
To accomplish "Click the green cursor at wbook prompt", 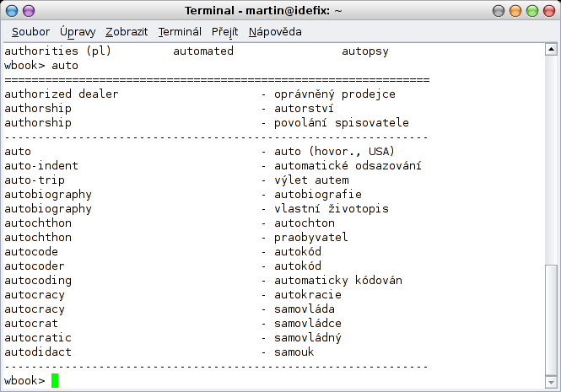I will 55,380.
